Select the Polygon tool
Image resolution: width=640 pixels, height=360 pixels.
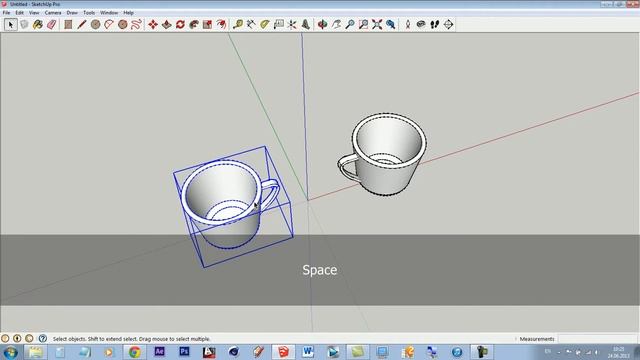pyautogui.click(x=122, y=24)
